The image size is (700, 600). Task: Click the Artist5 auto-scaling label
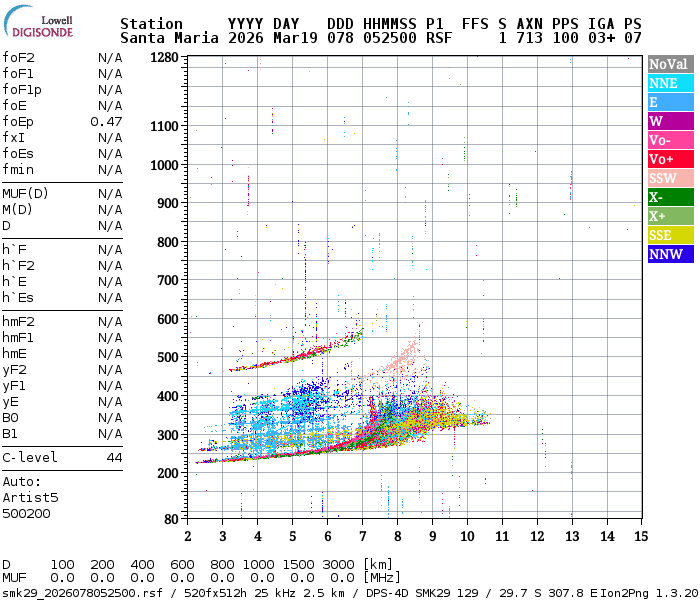tap(30, 497)
